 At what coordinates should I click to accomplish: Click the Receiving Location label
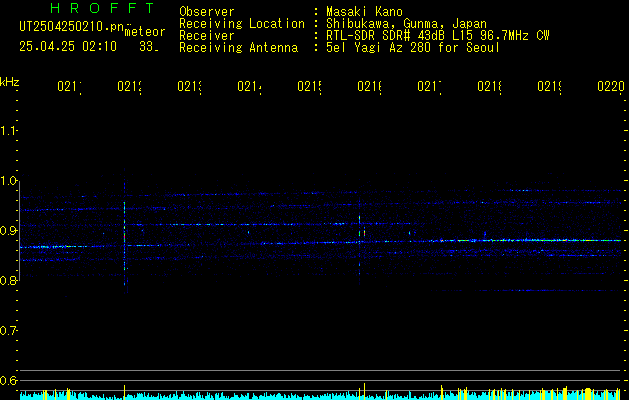pyautogui.click(x=242, y=24)
